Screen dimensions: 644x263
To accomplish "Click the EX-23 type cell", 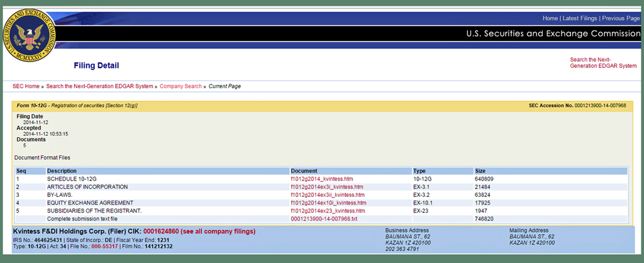I will click(420, 211).
